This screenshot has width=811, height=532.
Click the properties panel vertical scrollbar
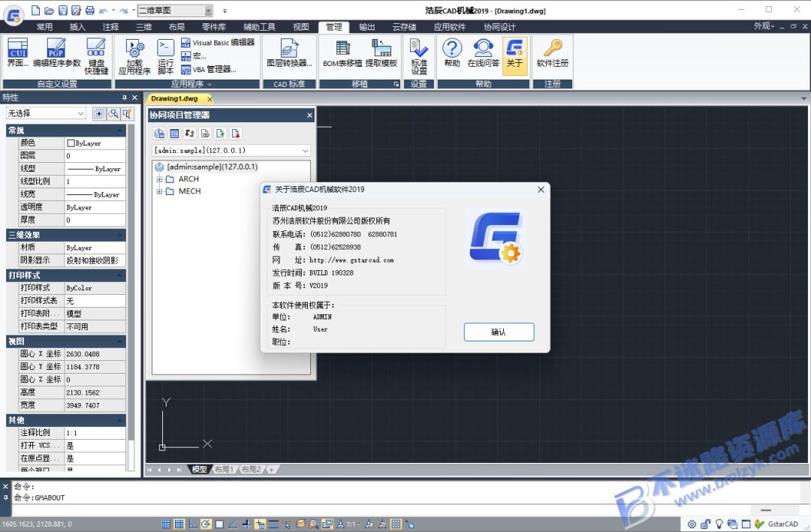(131, 283)
